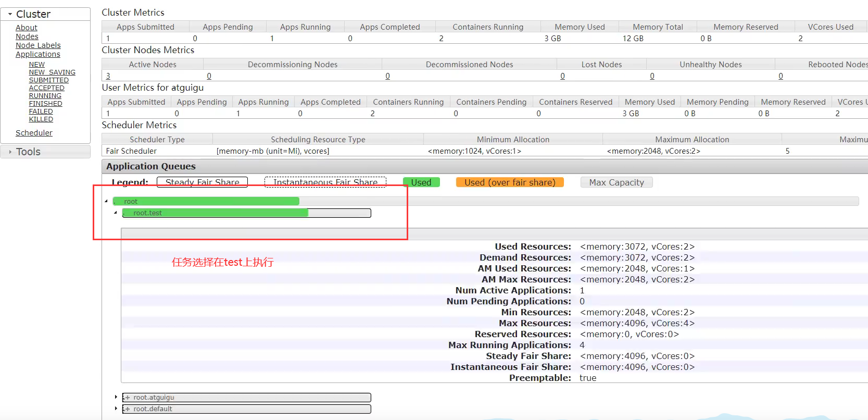Expand the Tools sidebar section

pos(10,152)
